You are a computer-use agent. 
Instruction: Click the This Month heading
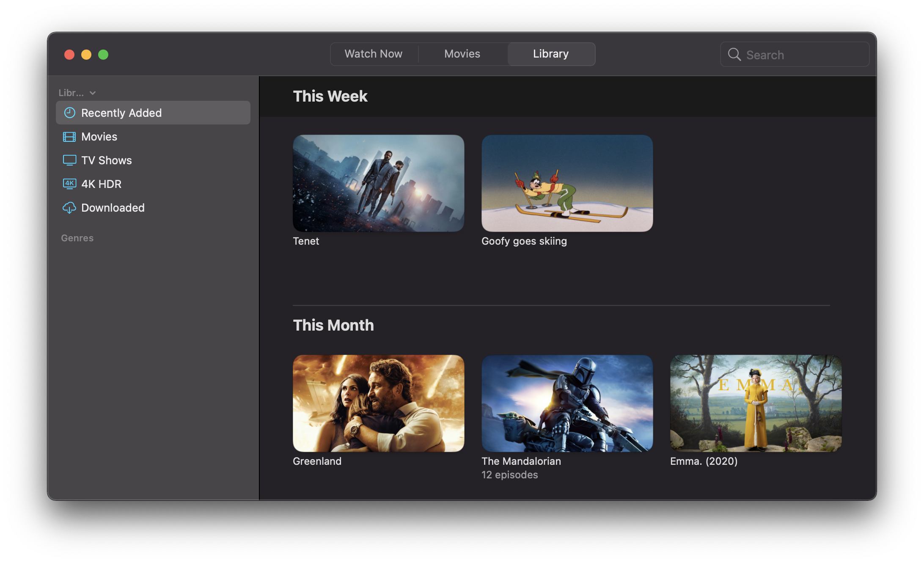click(x=333, y=325)
